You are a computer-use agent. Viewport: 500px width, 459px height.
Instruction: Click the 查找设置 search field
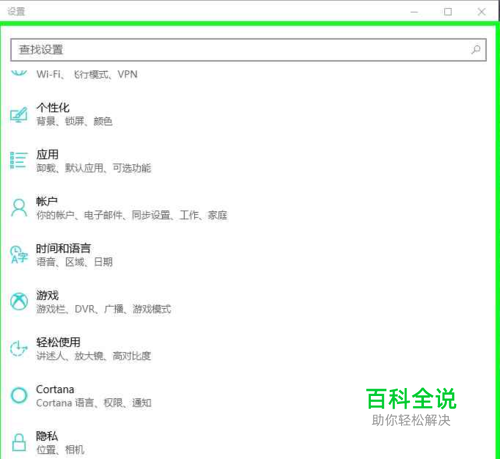248,50
